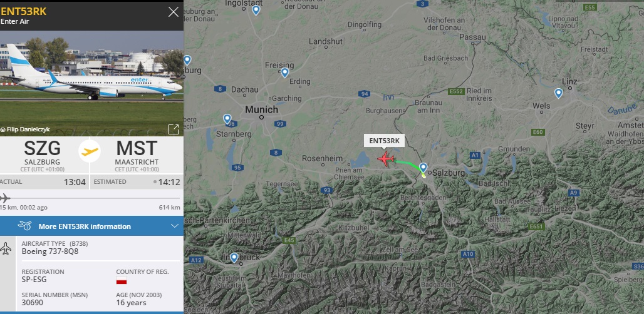
Task: Click the red ENT53RK airplane icon
Action: [386, 159]
